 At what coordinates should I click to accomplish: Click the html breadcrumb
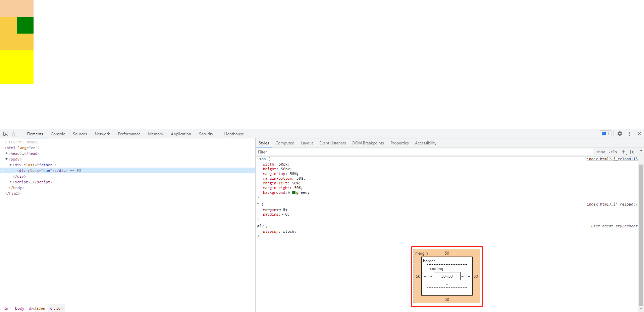pyautogui.click(x=6, y=308)
